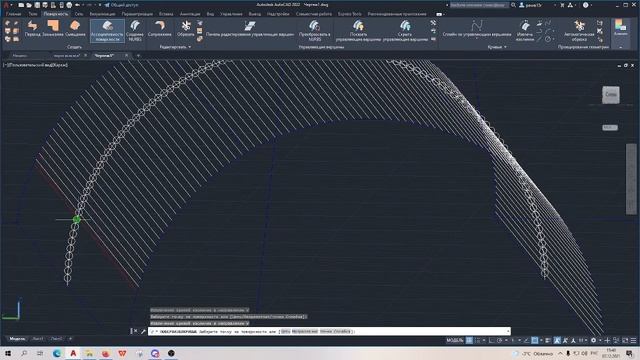Click the command line input field
The width and height of the screenshot is (640, 360).
pyautogui.click(x=329, y=331)
